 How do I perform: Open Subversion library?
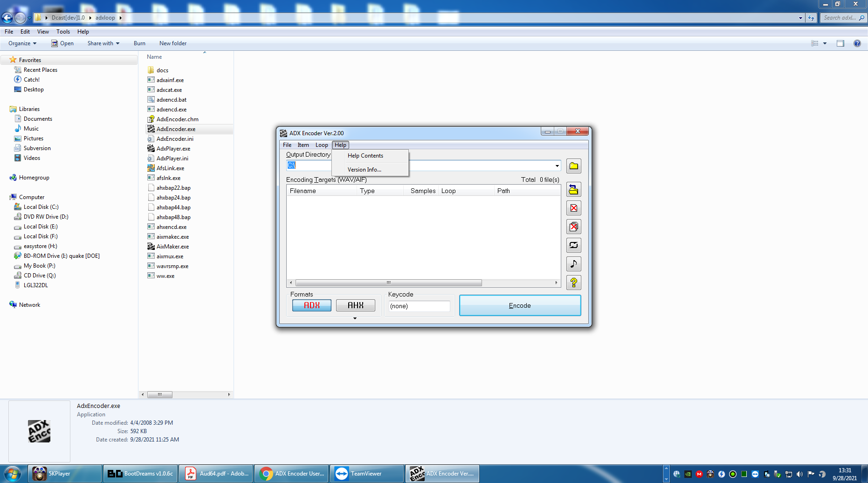(x=37, y=148)
